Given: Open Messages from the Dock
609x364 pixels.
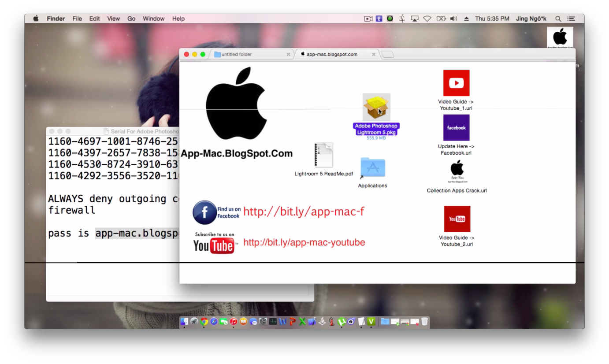Looking at the screenshot, I should point(253,322).
